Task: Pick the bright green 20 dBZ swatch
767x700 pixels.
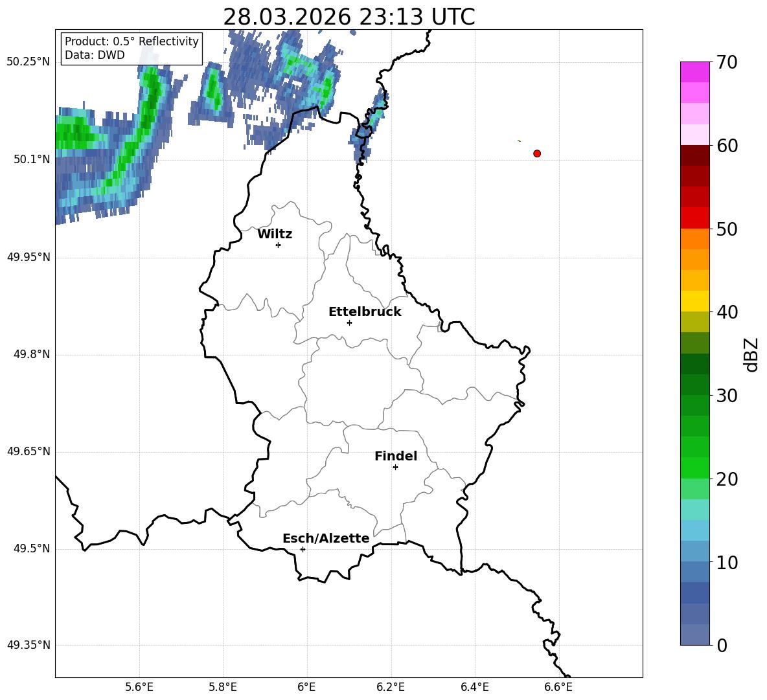Action: (x=695, y=468)
